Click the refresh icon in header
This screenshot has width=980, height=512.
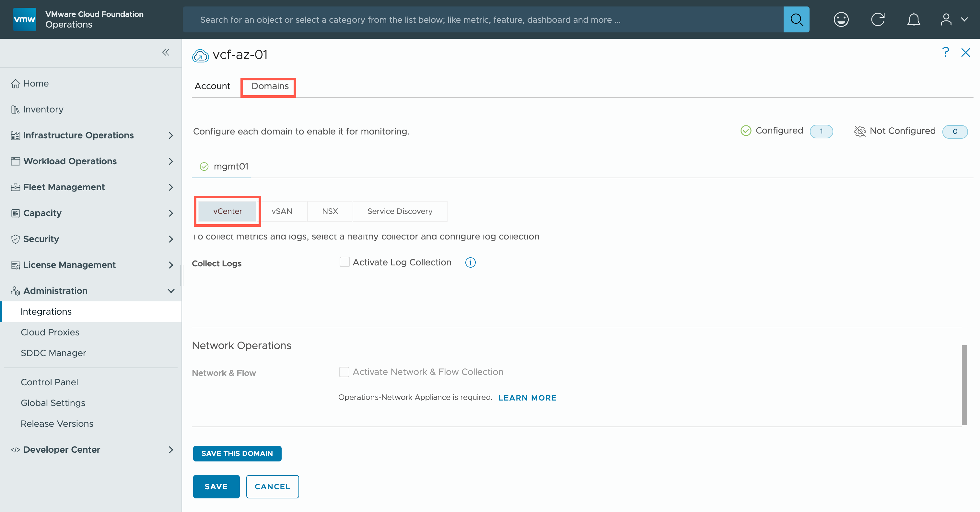(878, 19)
